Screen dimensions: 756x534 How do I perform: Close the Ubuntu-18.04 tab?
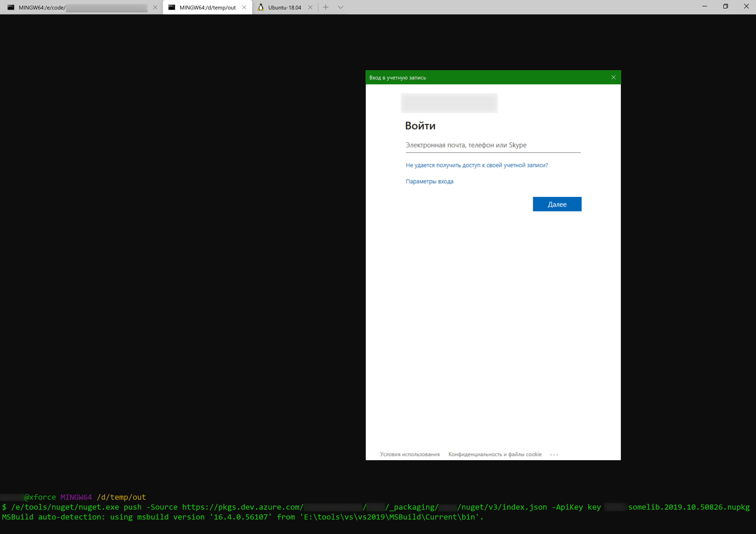[310, 7]
